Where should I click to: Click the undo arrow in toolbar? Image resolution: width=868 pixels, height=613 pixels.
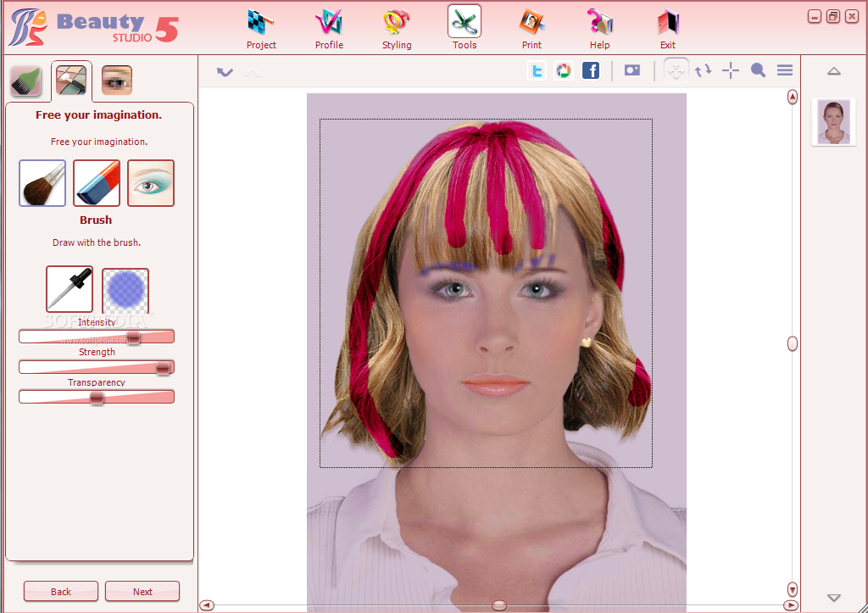point(225,72)
